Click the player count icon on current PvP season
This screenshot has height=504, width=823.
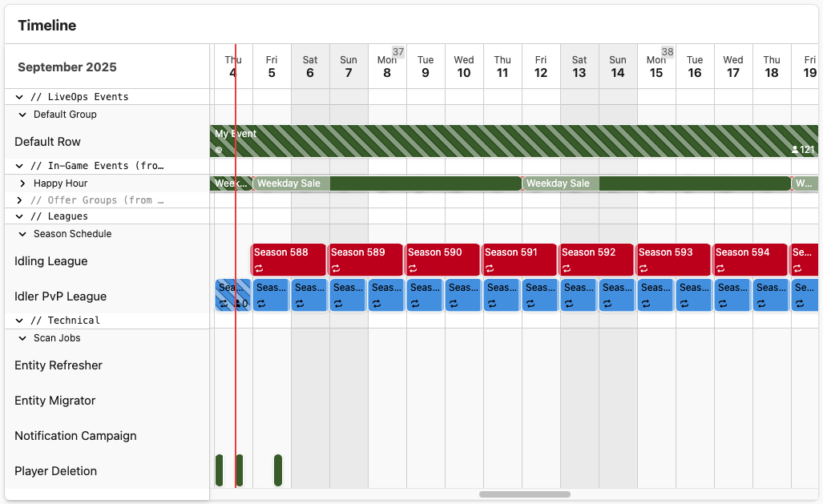(x=238, y=304)
